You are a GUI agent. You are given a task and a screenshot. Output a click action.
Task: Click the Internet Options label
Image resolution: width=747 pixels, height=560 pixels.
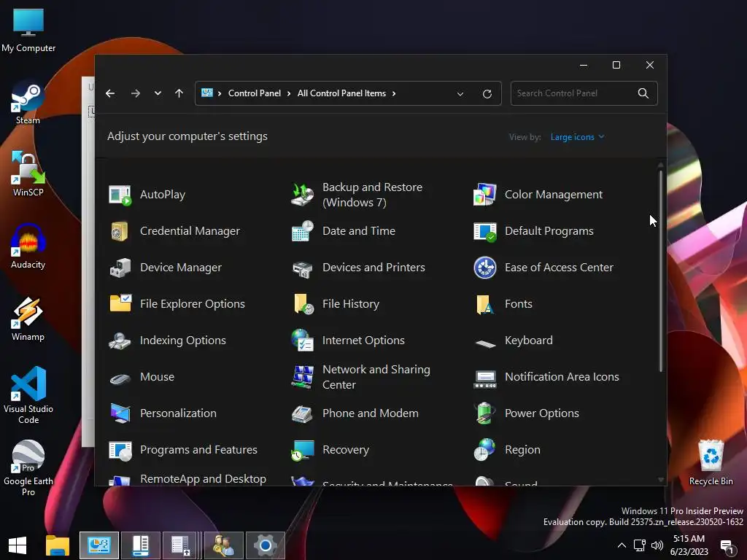[x=363, y=341]
